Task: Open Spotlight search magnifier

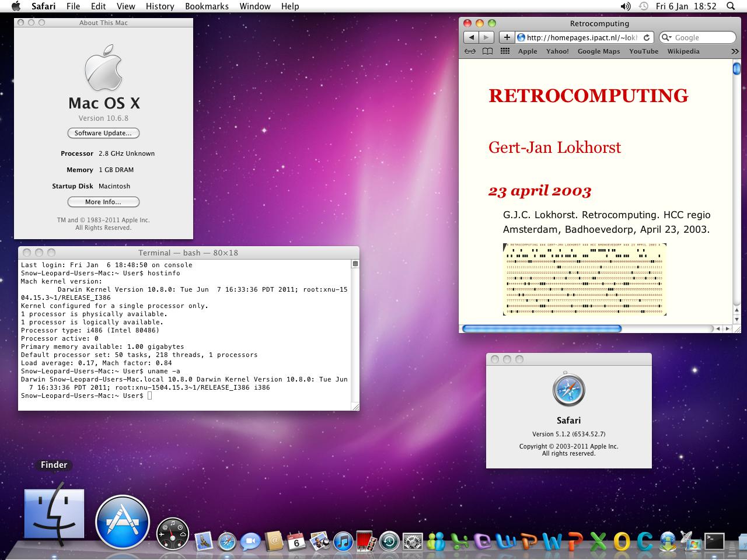Action: click(x=731, y=6)
